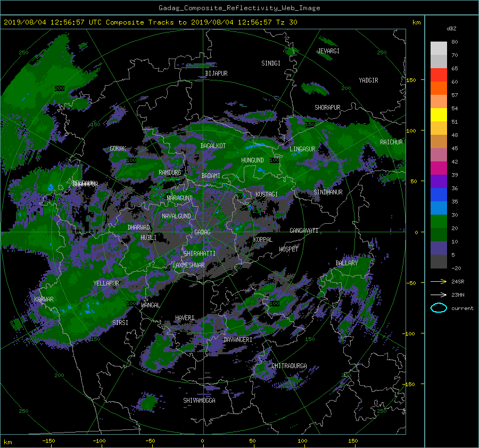Click the LAXMESHWAR label
479x448 pixels.
(188, 265)
